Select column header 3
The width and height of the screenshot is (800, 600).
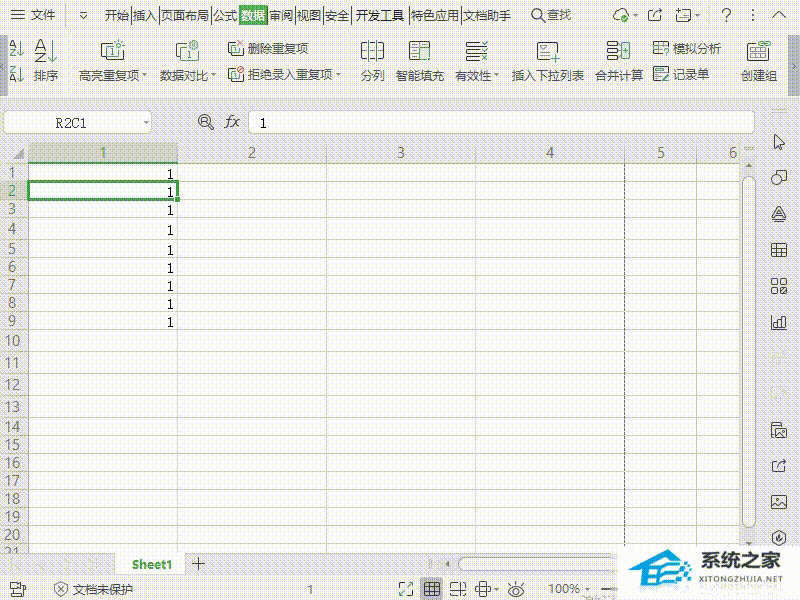tap(401, 153)
